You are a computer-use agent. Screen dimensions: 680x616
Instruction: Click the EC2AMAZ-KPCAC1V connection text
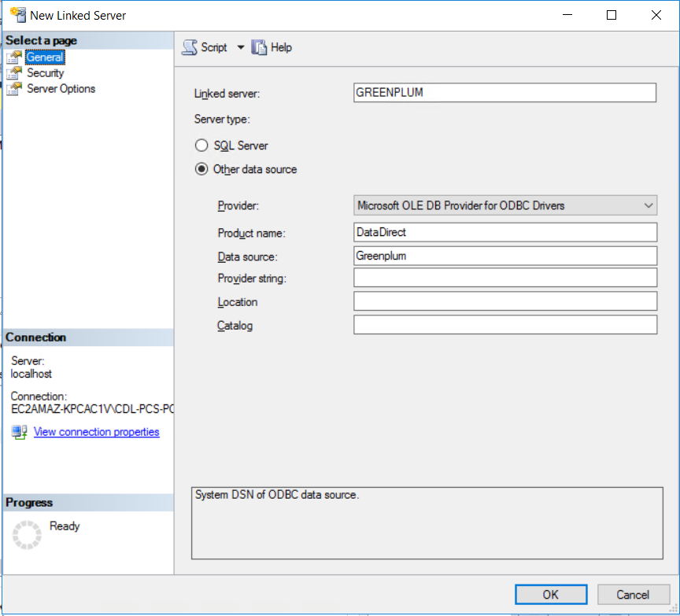click(92, 409)
